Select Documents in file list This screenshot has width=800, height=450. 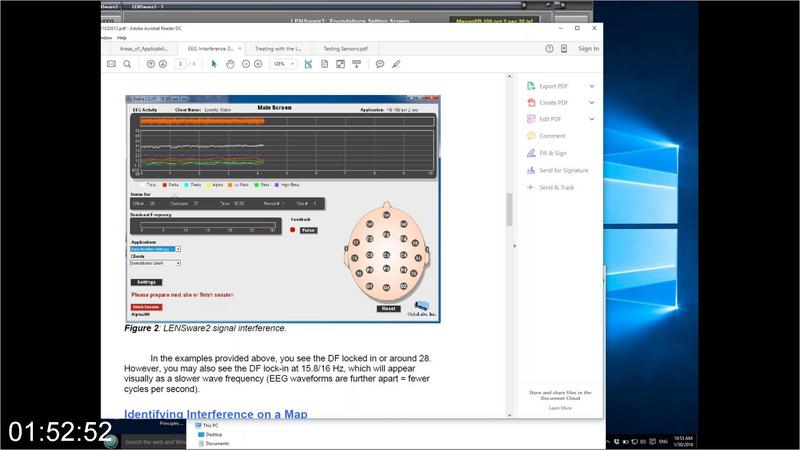[x=214, y=443]
